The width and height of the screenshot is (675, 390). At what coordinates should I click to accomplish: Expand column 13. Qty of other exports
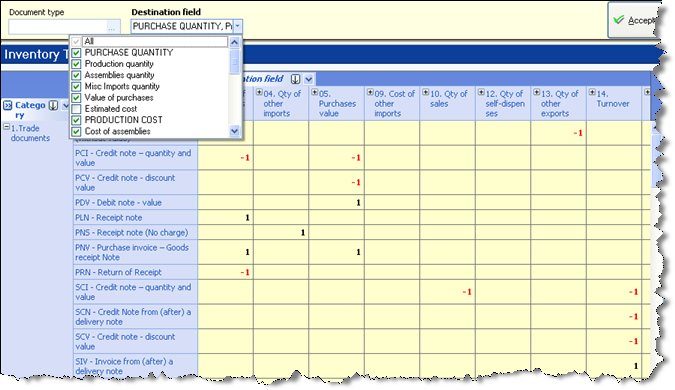point(537,92)
